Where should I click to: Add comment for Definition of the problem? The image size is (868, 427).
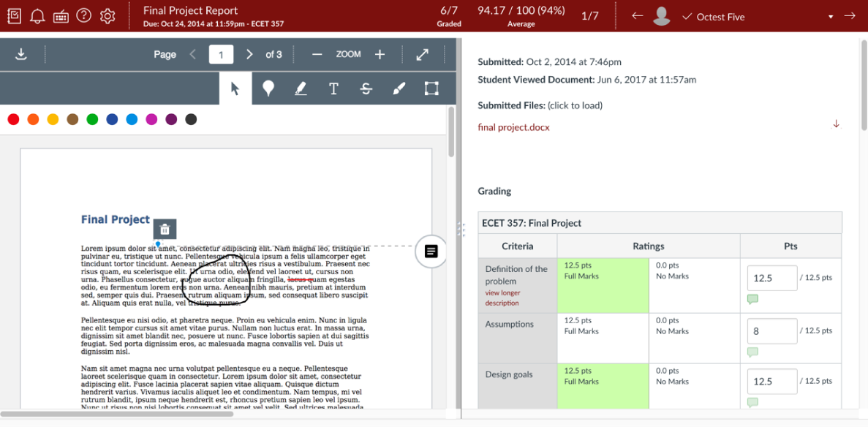click(x=753, y=299)
